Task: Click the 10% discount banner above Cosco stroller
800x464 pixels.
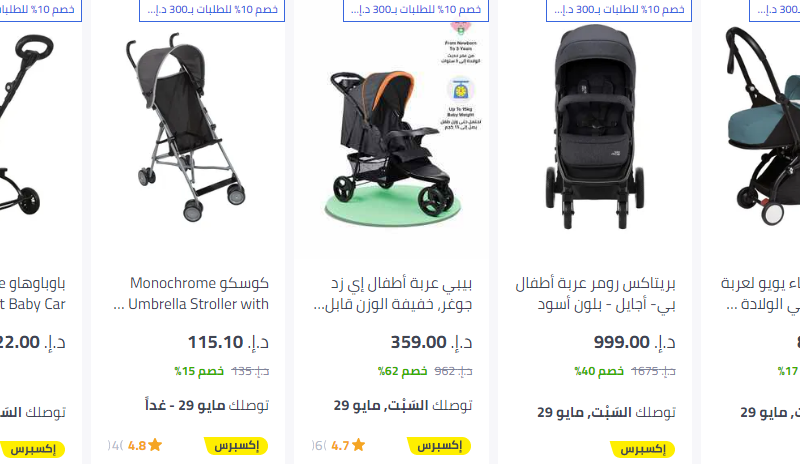Action: click(x=212, y=10)
